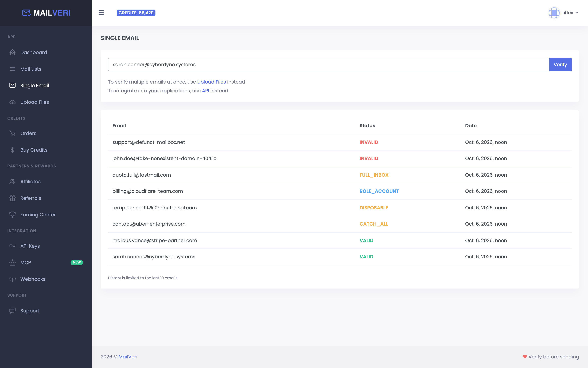The height and width of the screenshot is (368, 588).
Task: Click the Date column header
Action: point(471,126)
